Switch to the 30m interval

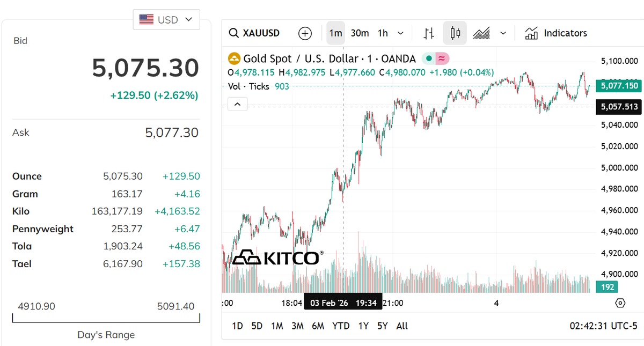click(x=360, y=33)
